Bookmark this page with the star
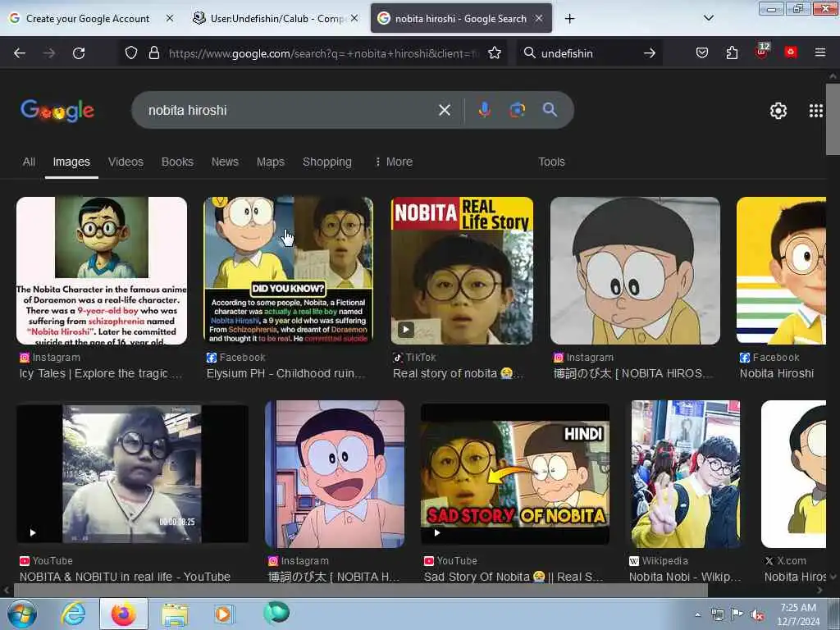Image resolution: width=840 pixels, height=630 pixels. tap(495, 52)
